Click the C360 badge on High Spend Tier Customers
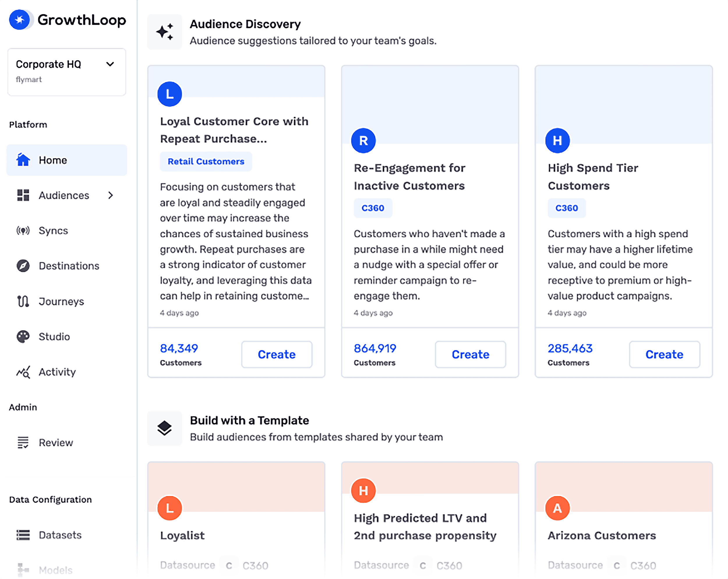 coord(567,208)
